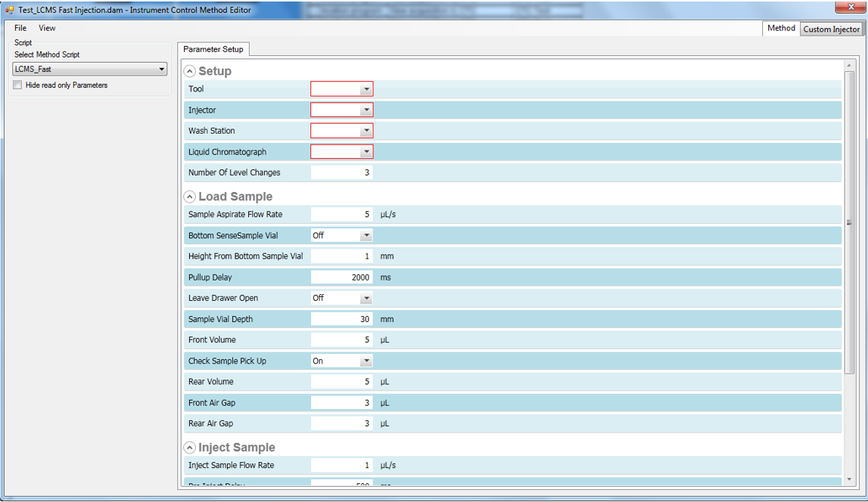Collapse the Load Sample section chevron
This screenshot has width=868, height=502.
tap(190, 197)
